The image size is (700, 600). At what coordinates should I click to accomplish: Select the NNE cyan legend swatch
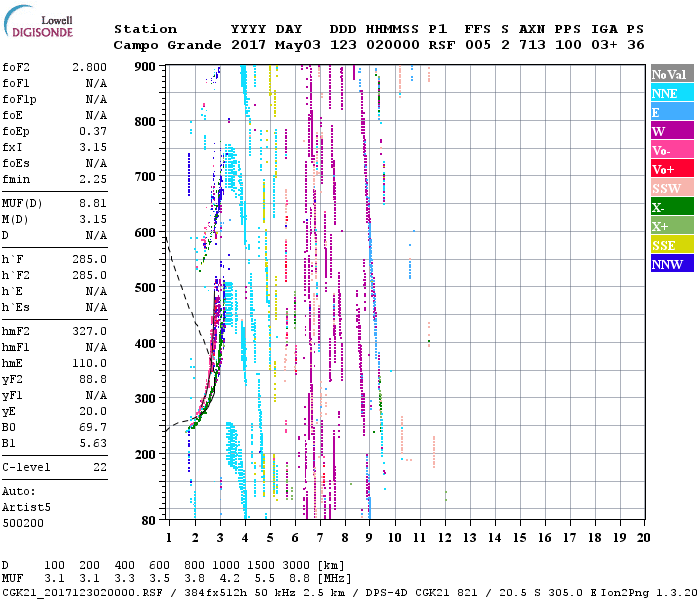(672, 93)
